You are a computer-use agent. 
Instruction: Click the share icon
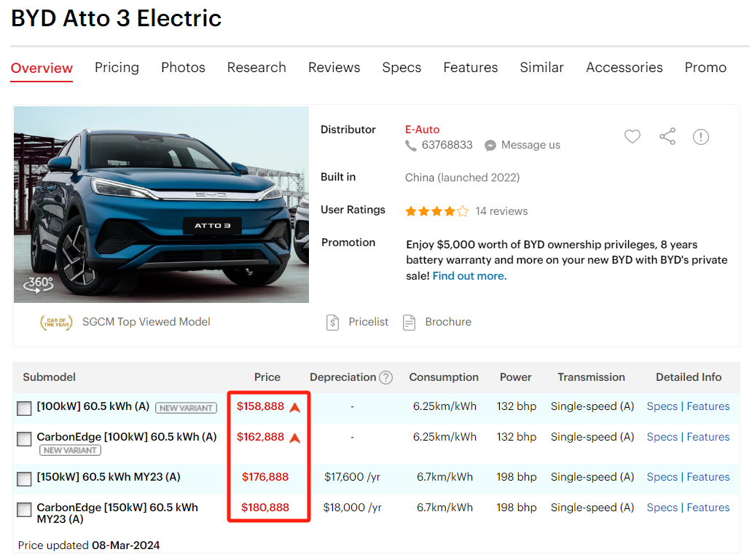[667, 136]
